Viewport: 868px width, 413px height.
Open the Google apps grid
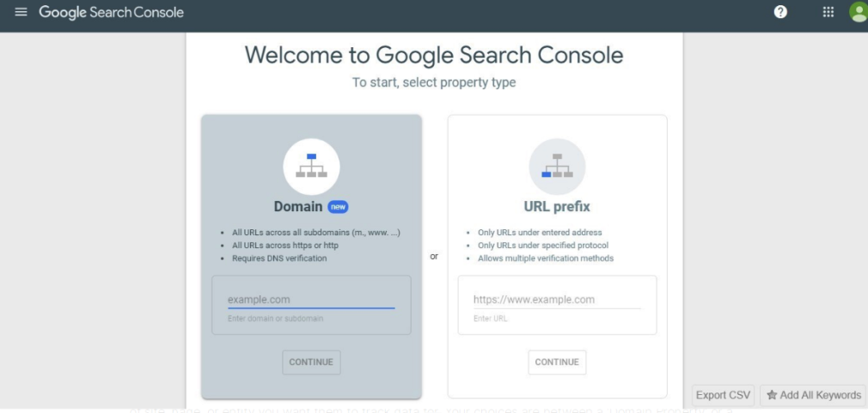(828, 13)
